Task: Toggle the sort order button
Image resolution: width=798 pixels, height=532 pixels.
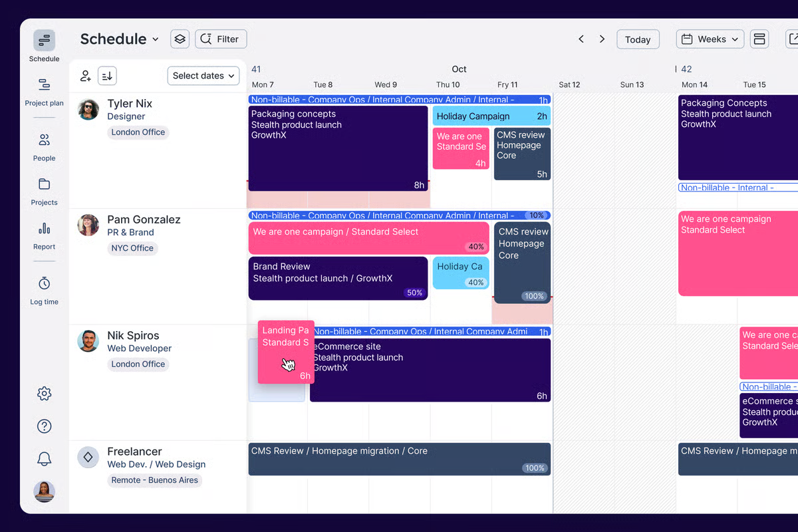Action: [107, 76]
